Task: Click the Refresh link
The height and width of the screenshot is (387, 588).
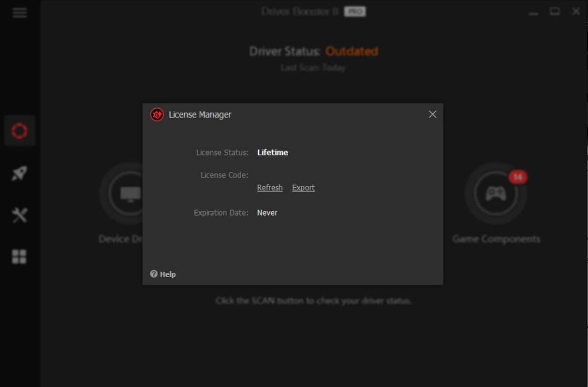Action: (x=270, y=188)
